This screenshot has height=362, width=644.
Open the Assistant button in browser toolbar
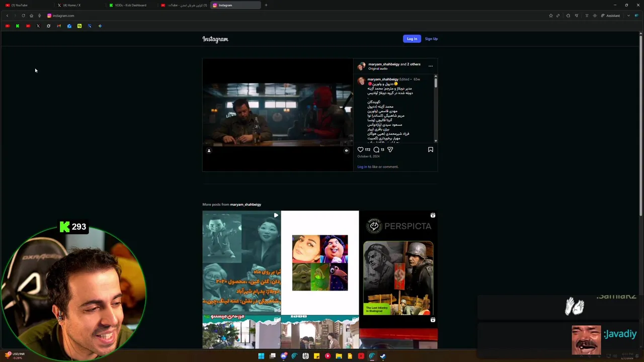click(x=610, y=16)
